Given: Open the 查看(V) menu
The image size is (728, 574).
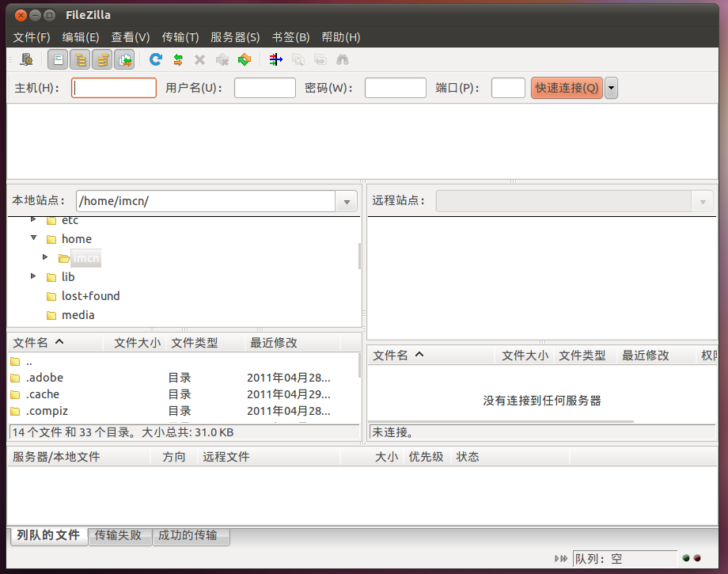Looking at the screenshot, I should (131, 37).
